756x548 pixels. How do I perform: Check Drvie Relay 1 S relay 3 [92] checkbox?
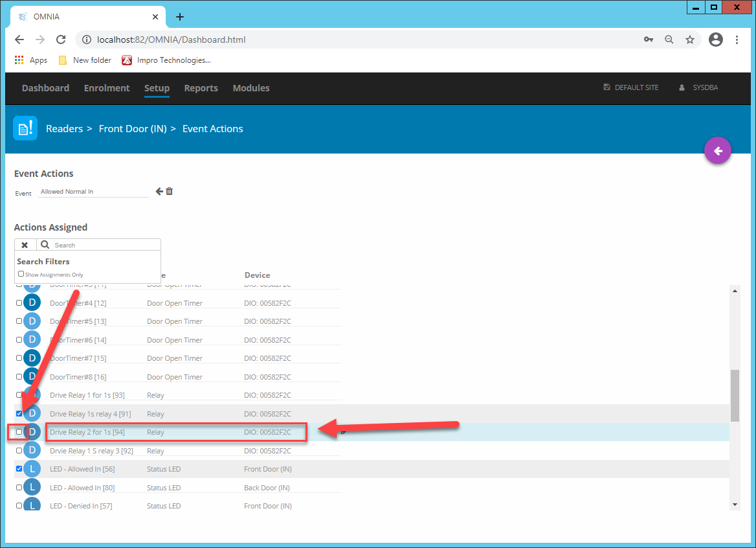point(19,450)
